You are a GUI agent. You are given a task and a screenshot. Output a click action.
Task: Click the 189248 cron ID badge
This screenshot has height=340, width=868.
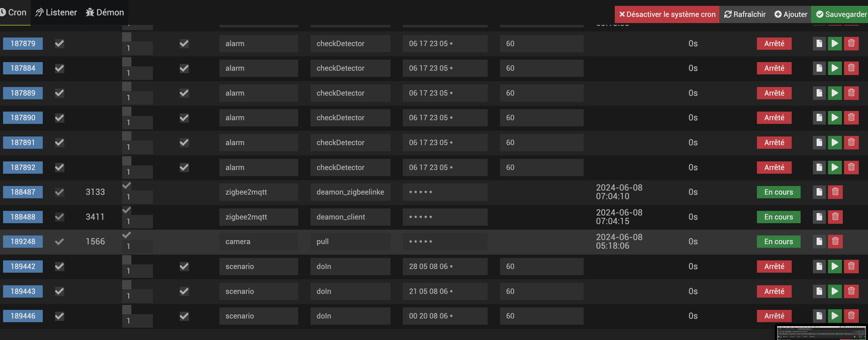[x=23, y=241]
